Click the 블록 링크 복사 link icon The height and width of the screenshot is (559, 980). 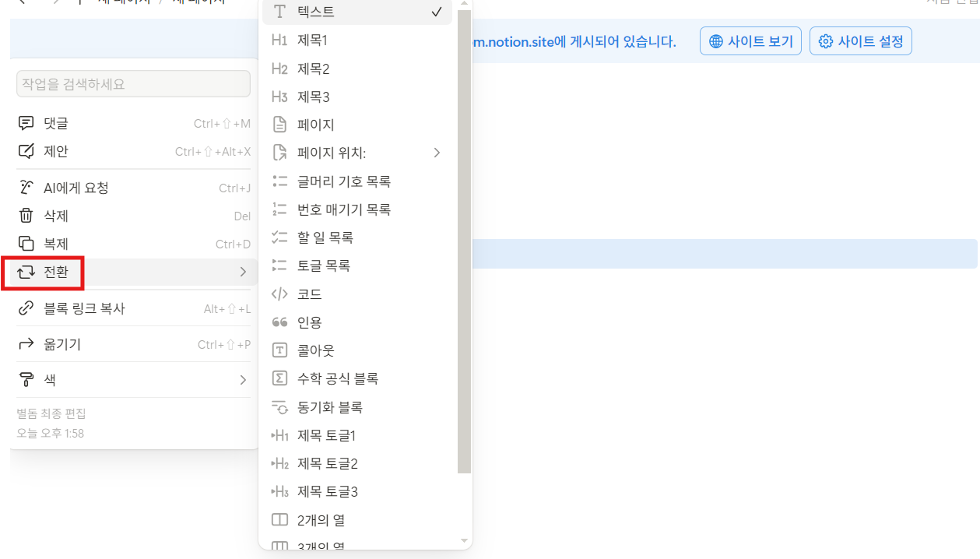tap(27, 309)
